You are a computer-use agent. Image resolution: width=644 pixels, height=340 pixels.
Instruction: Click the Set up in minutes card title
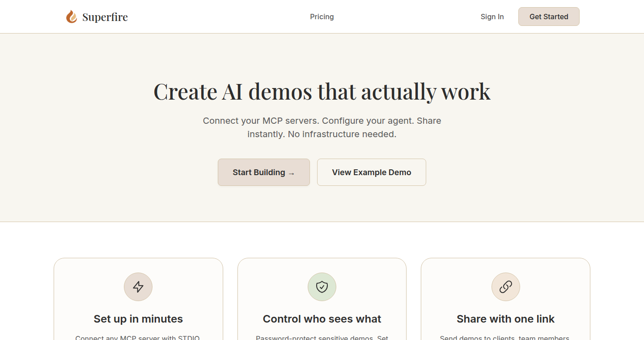[138, 319]
